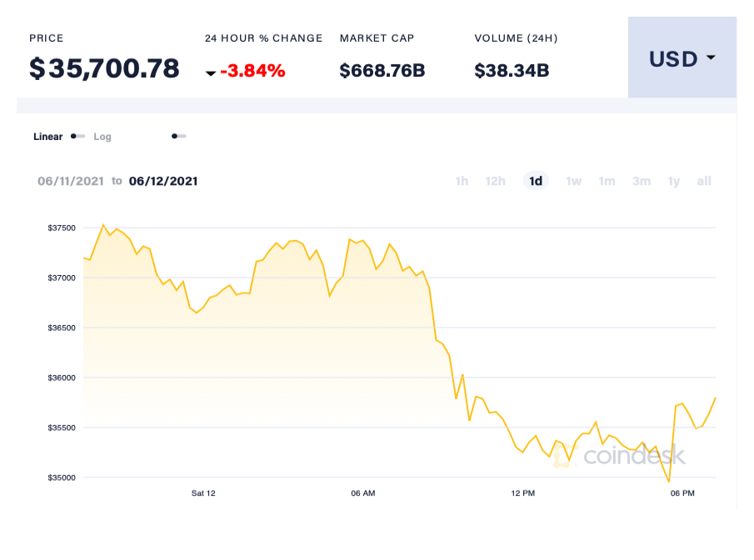Click the Log scale label

click(x=102, y=137)
